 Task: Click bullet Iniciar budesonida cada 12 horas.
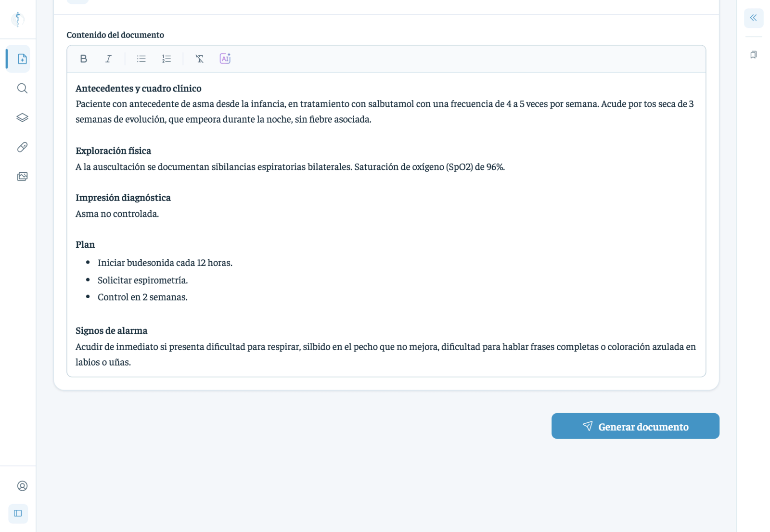pos(165,263)
